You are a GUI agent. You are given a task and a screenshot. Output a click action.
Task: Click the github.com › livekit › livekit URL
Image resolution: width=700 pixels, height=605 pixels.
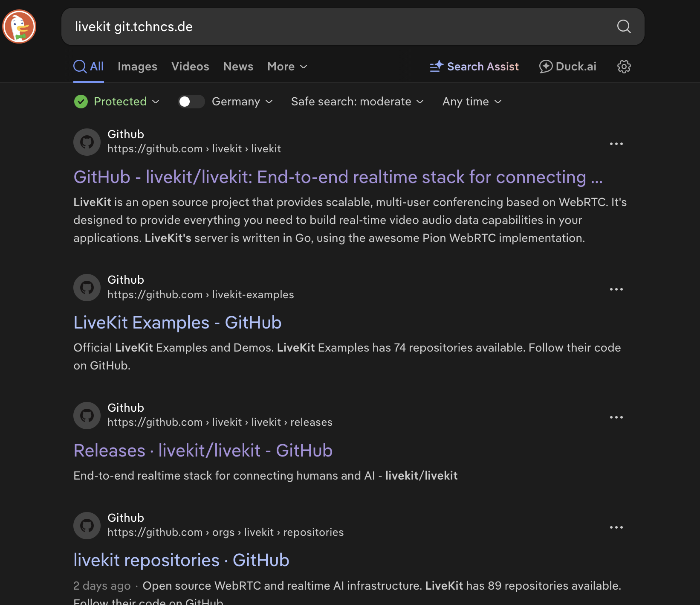[x=194, y=149]
